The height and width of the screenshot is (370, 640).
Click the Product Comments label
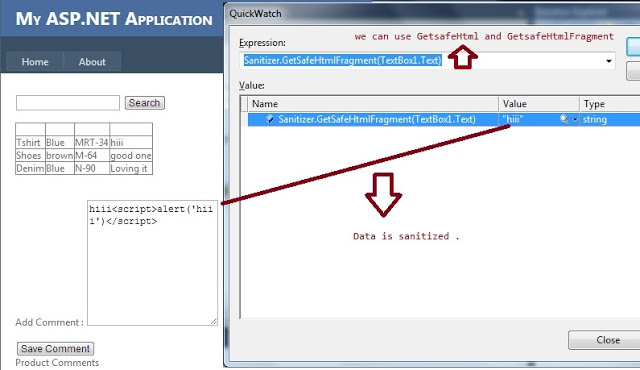click(57, 363)
